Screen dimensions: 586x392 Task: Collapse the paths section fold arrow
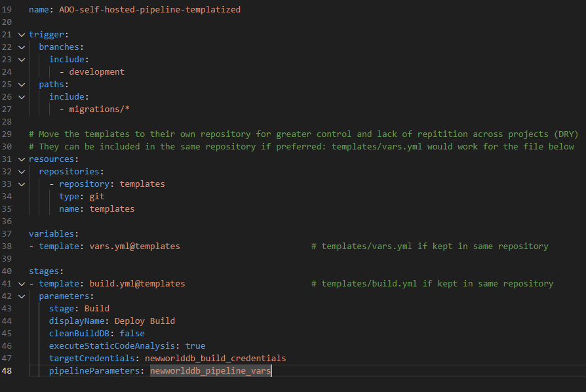22,85
